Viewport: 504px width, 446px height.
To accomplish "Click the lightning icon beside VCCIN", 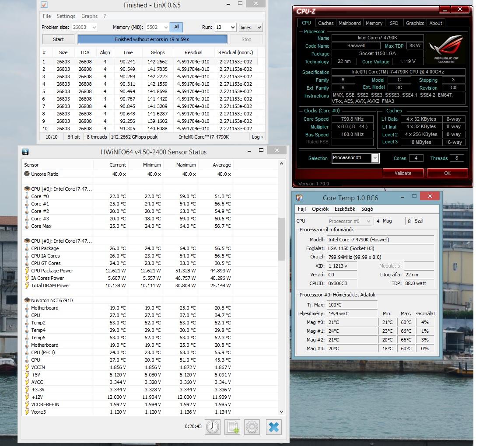I will 27,367.
